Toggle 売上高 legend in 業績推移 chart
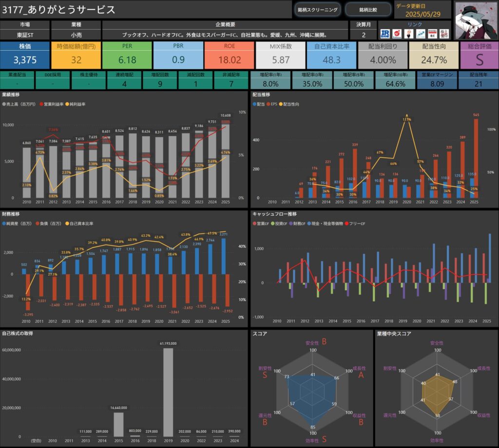 [19, 104]
